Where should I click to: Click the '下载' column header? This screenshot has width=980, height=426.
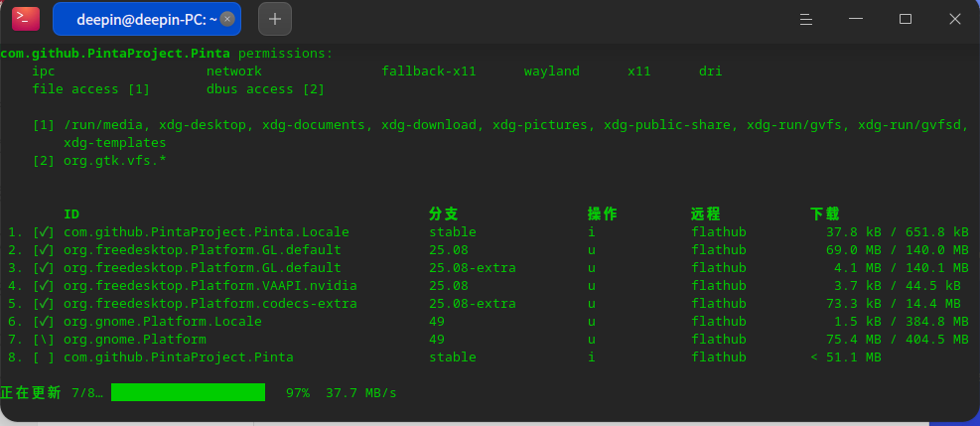825,214
